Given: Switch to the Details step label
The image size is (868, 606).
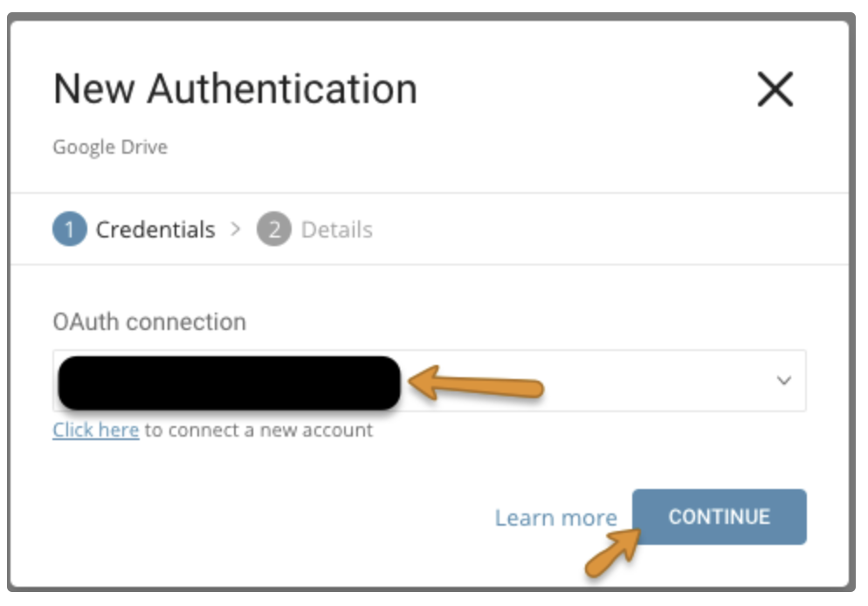Looking at the screenshot, I should pos(336,231).
